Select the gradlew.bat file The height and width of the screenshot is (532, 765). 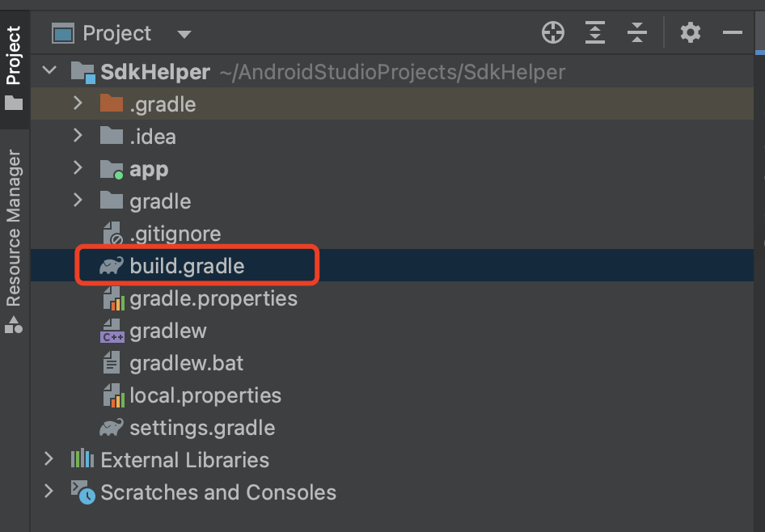tap(186, 363)
